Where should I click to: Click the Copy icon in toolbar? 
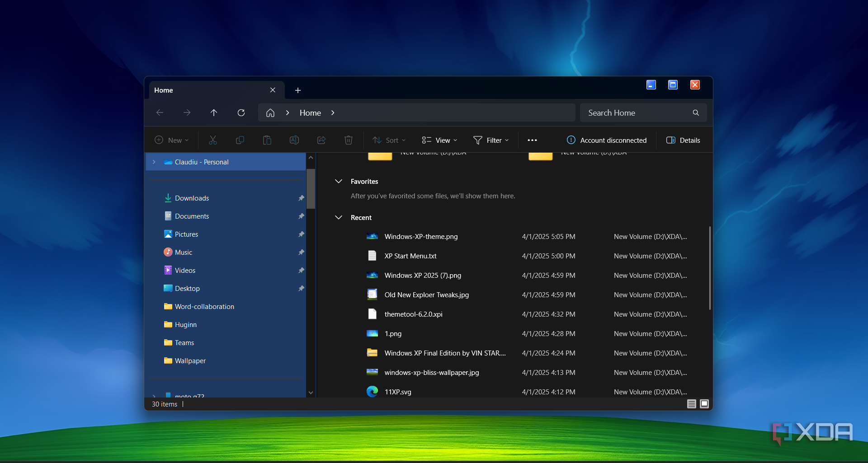(x=240, y=140)
